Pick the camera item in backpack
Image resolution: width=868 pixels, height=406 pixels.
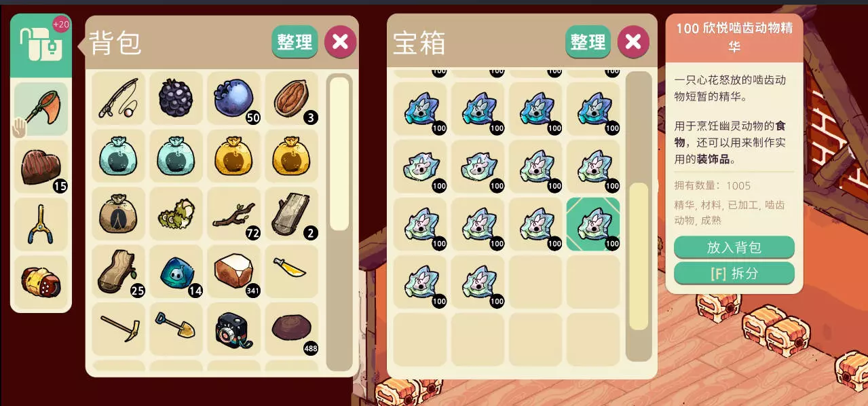pos(234,329)
